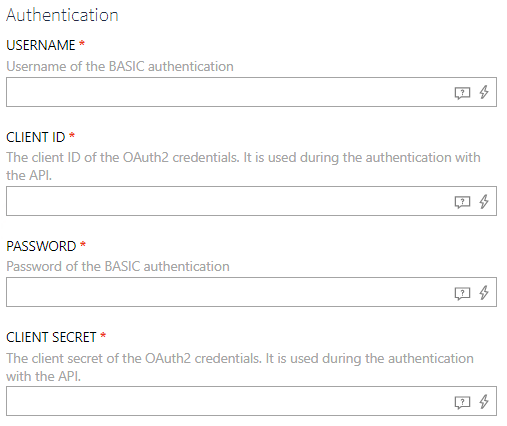Focus the Password text input box
507x426 pixels.
pyautogui.click(x=251, y=292)
